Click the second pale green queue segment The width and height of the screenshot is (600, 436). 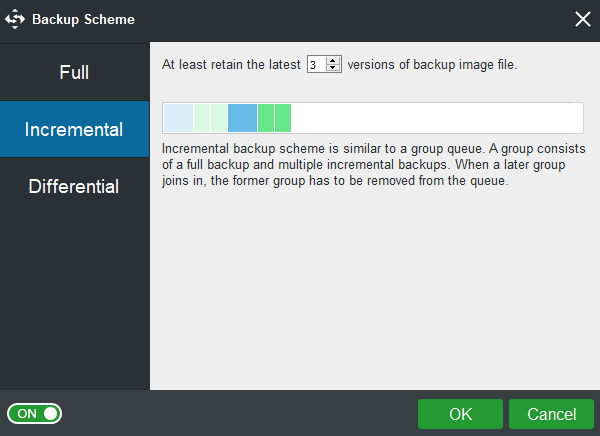click(219, 118)
